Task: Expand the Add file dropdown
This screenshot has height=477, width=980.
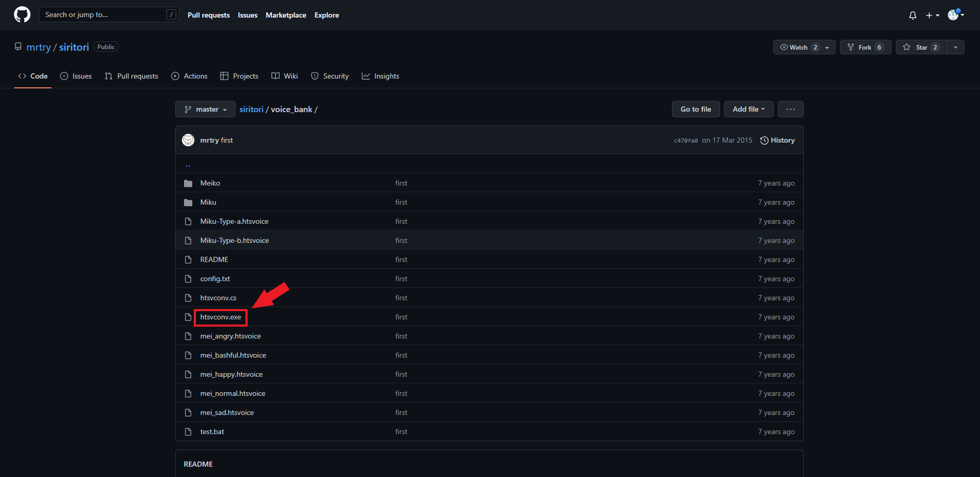Action: coord(748,109)
